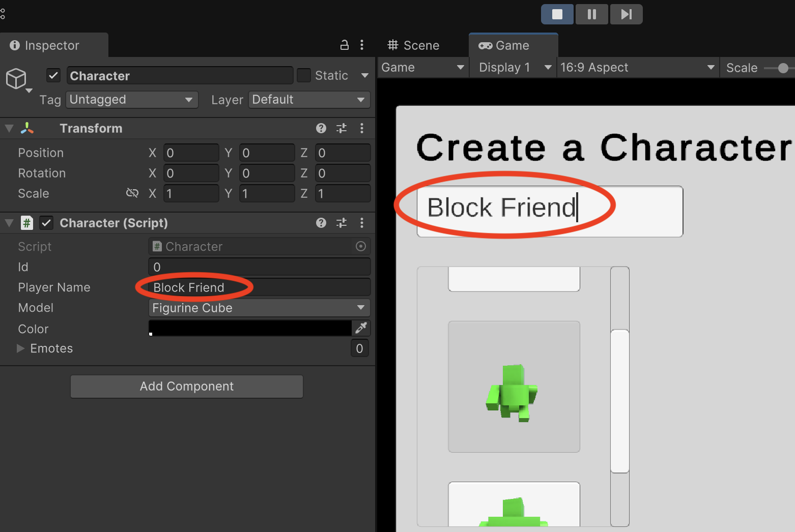The image size is (795, 532).
Task: Open Character script presets icon
Action: (x=342, y=223)
